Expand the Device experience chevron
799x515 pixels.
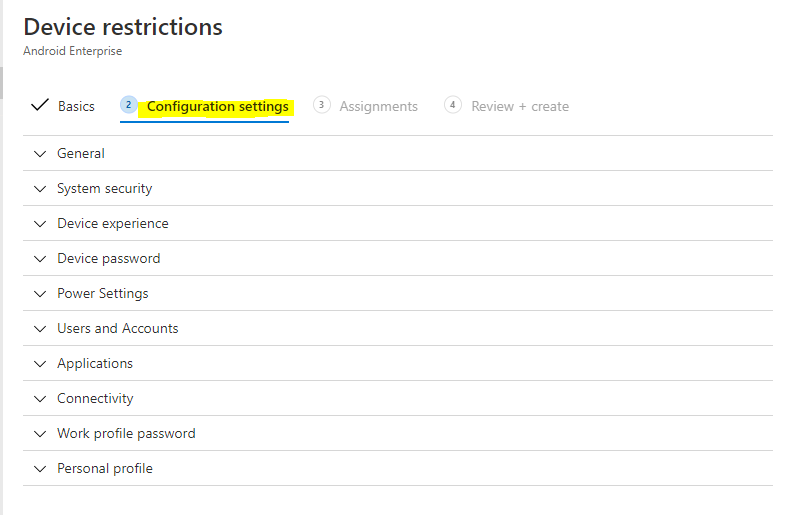coord(40,224)
